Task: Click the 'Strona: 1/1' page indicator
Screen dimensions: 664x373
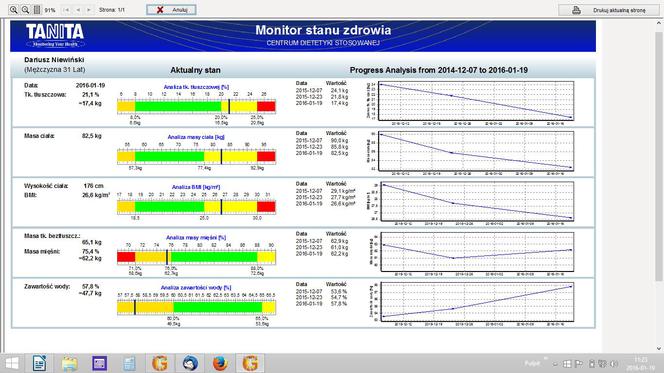Action: click(112, 10)
